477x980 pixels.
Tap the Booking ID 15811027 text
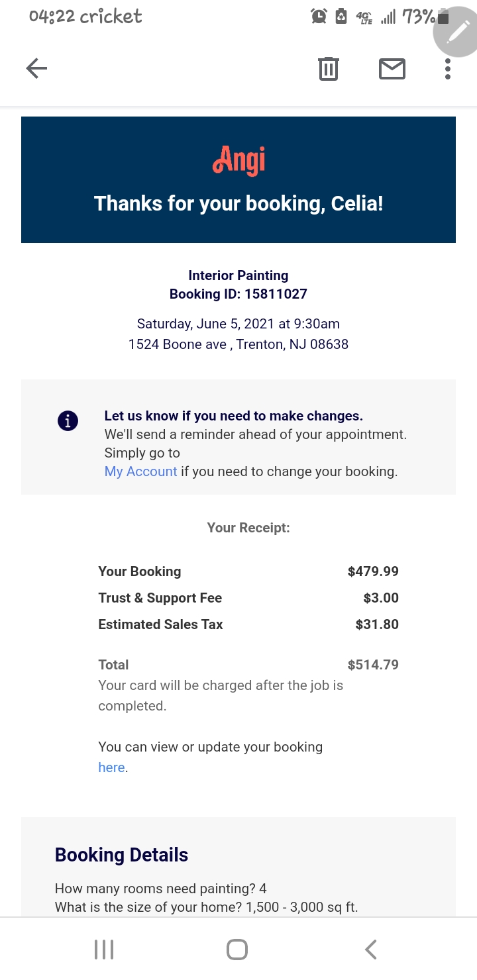238,293
